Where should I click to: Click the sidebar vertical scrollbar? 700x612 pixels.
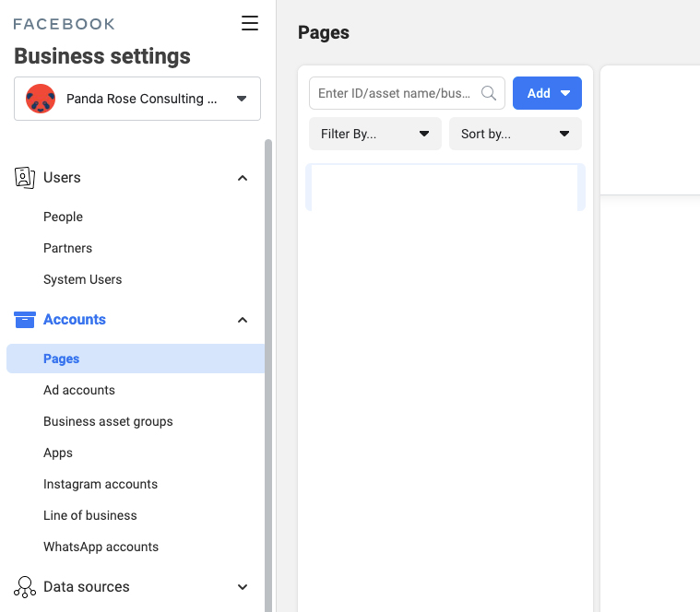click(268, 369)
